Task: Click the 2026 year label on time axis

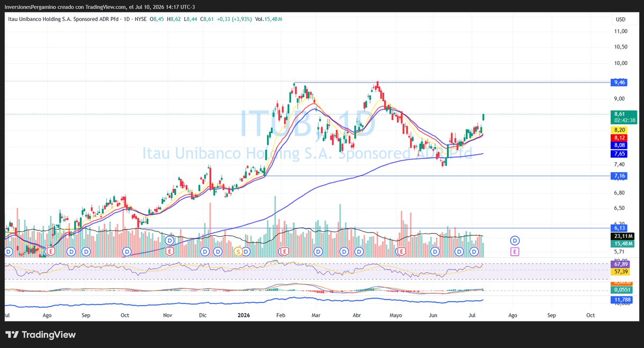Action: click(244, 316)
